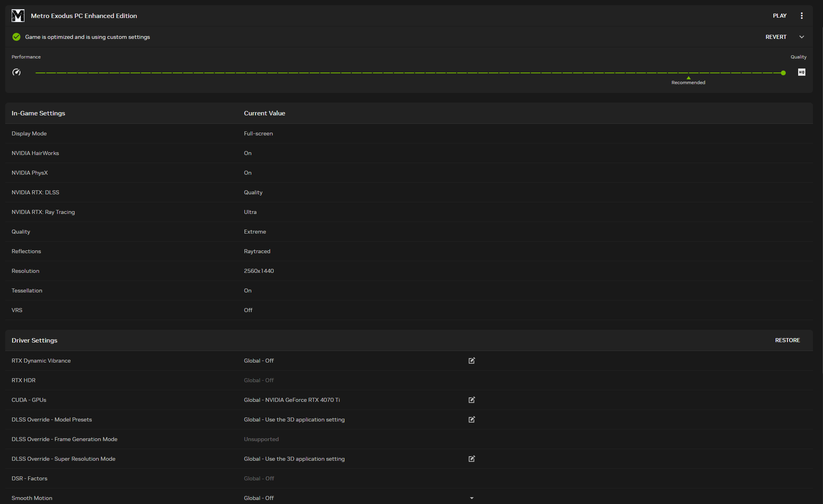Click the middle of the optimization slider track
This screenshot has width=823, height=504.
[x=409, y=73]
